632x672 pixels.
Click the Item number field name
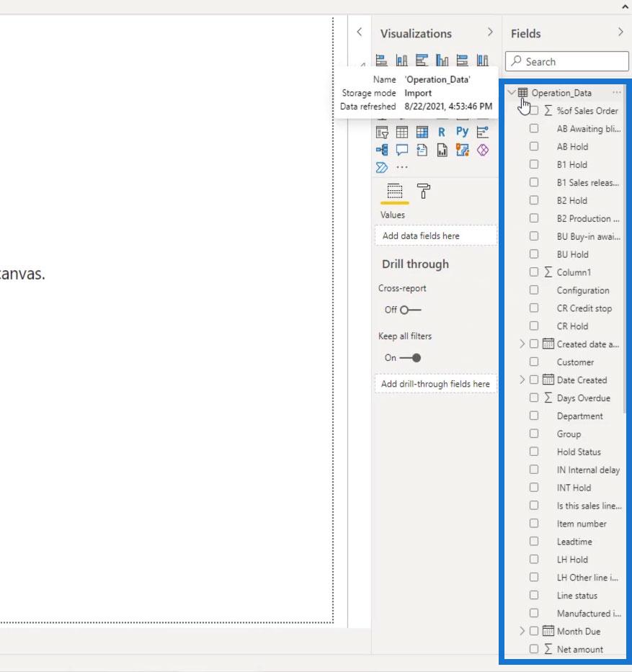click(582, 524)
